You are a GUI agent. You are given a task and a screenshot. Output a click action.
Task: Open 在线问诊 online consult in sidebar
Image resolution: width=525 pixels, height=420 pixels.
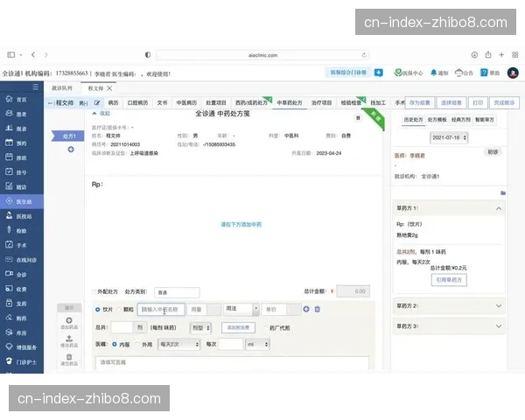click(x=22, y=260)
